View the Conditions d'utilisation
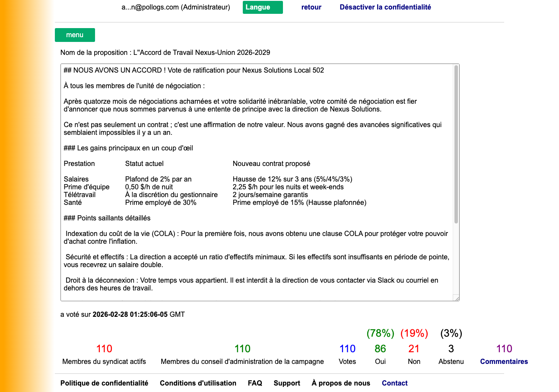The height and width of the screenshot is (392, 559). (x=198, y=383)
